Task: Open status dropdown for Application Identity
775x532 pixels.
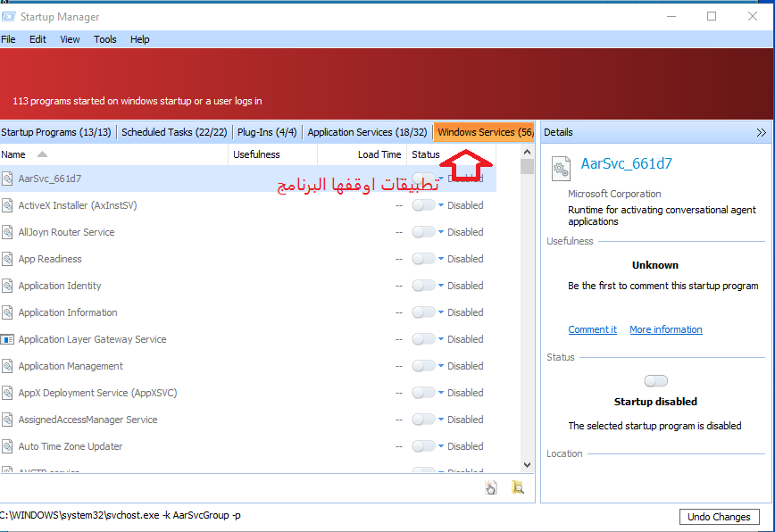Action: coord(441,286)
